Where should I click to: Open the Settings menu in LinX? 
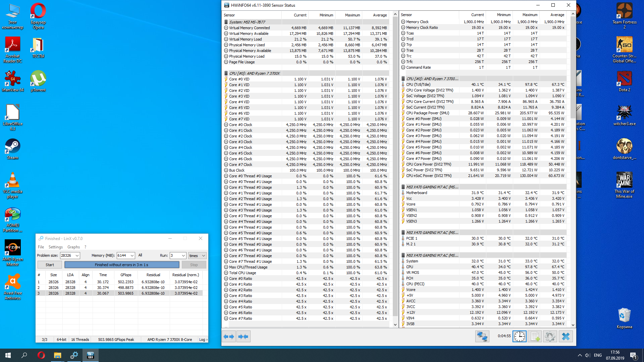point(55,247)
